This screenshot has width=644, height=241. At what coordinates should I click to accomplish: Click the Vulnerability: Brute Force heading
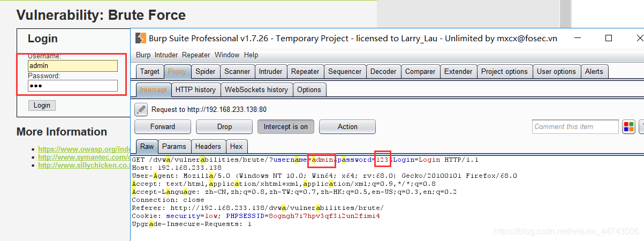tap(101, 15)
